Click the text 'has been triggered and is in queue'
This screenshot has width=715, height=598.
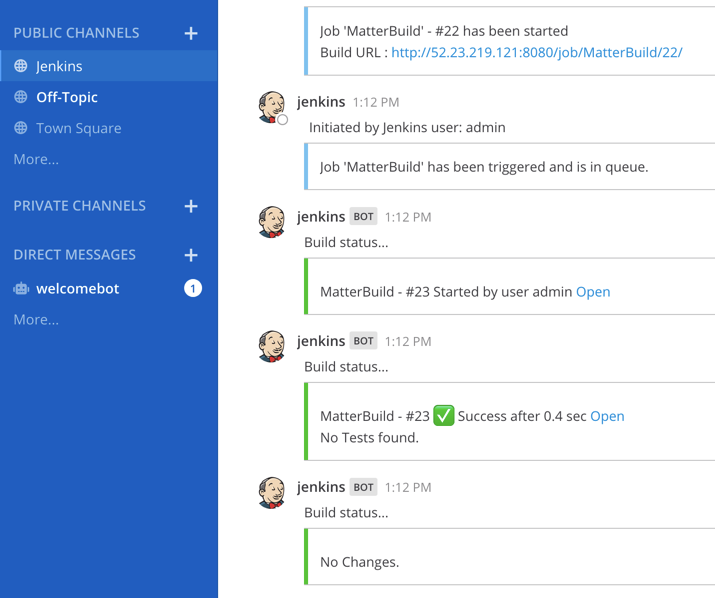click(x=538, y=167)
